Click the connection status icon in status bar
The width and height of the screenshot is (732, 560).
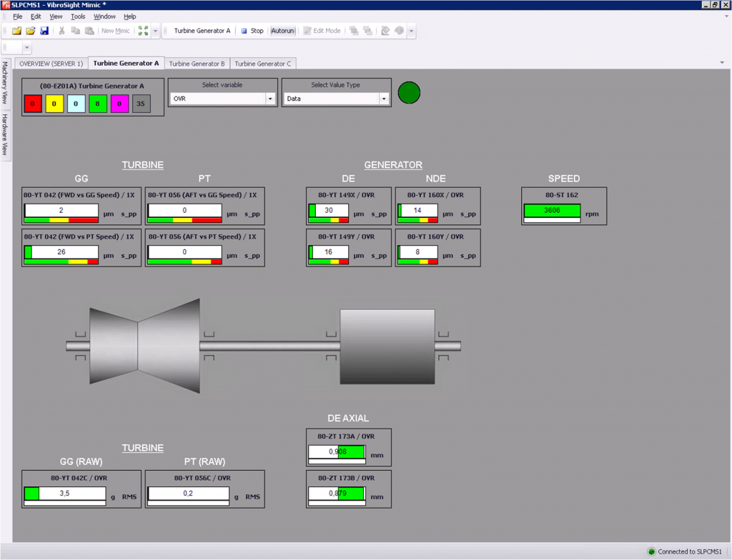coord(651,551)
